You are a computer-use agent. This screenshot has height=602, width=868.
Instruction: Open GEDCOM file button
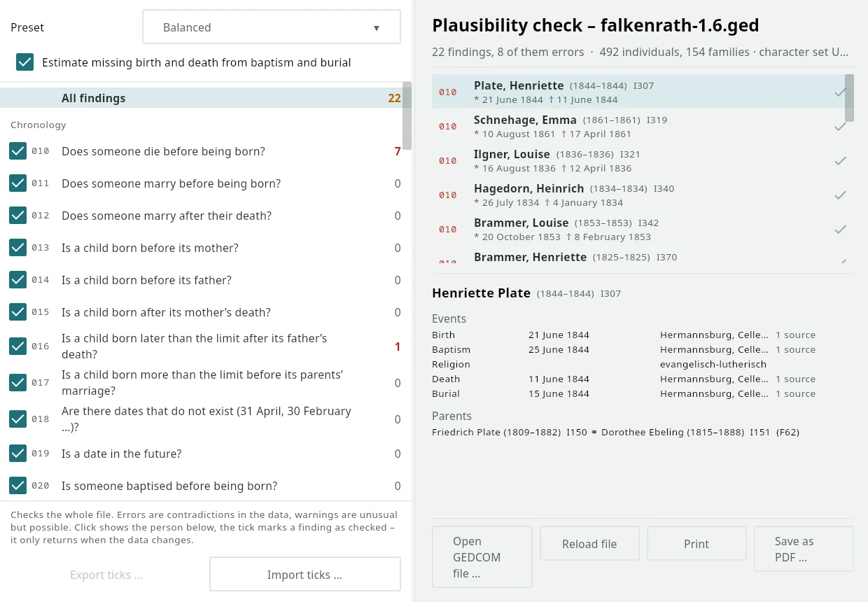point(482,557)
